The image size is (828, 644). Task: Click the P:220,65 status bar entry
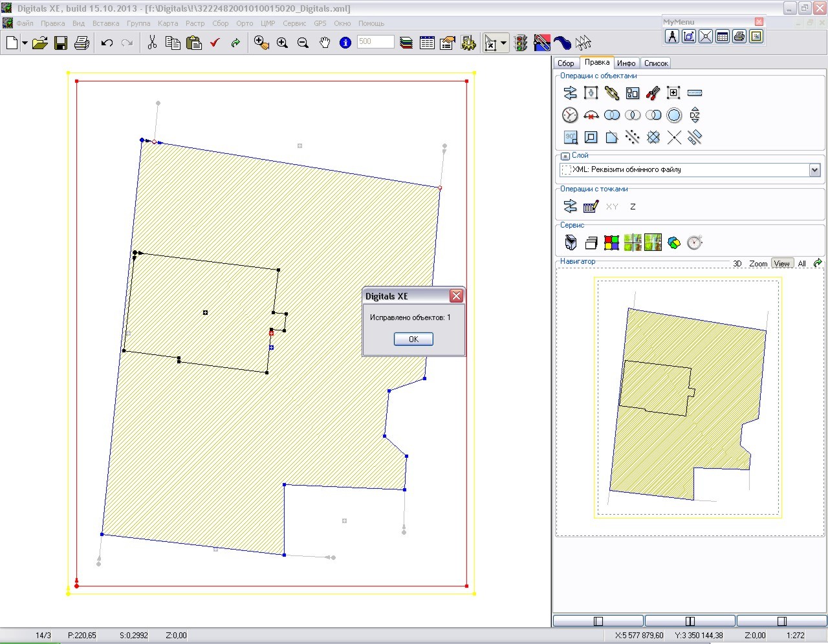click(x=82, y=636)
